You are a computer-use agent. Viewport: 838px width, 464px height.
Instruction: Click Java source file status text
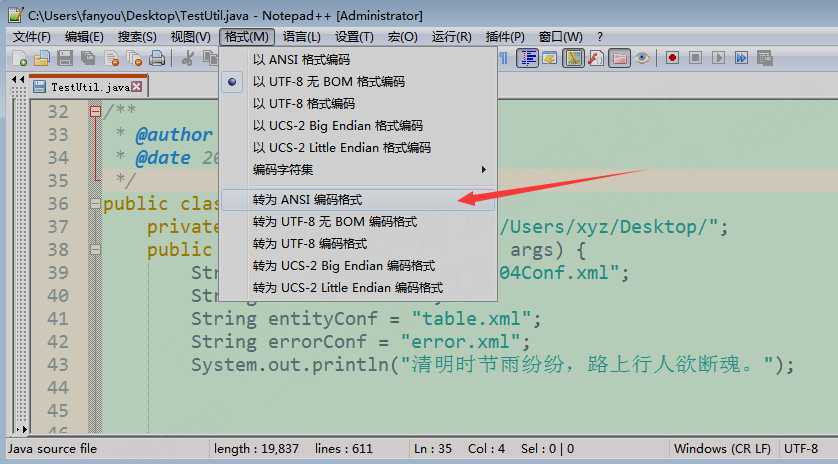point(52,448)
